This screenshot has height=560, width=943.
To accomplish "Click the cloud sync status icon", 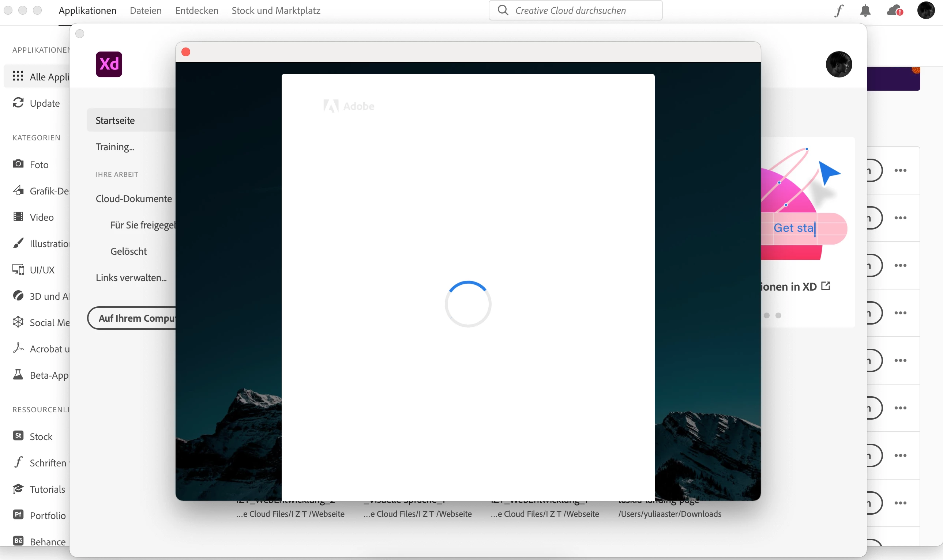I will [894, 11].
